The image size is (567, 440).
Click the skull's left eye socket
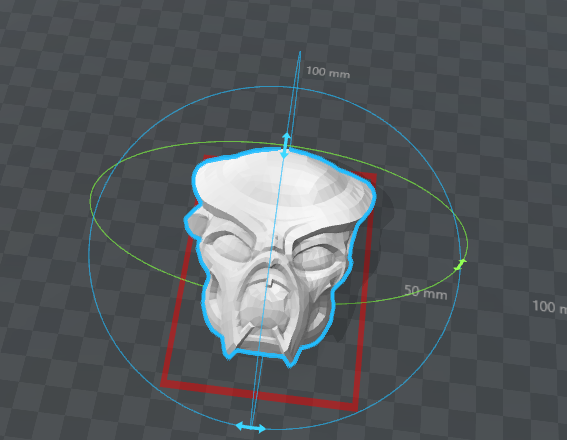pos(232,245)
